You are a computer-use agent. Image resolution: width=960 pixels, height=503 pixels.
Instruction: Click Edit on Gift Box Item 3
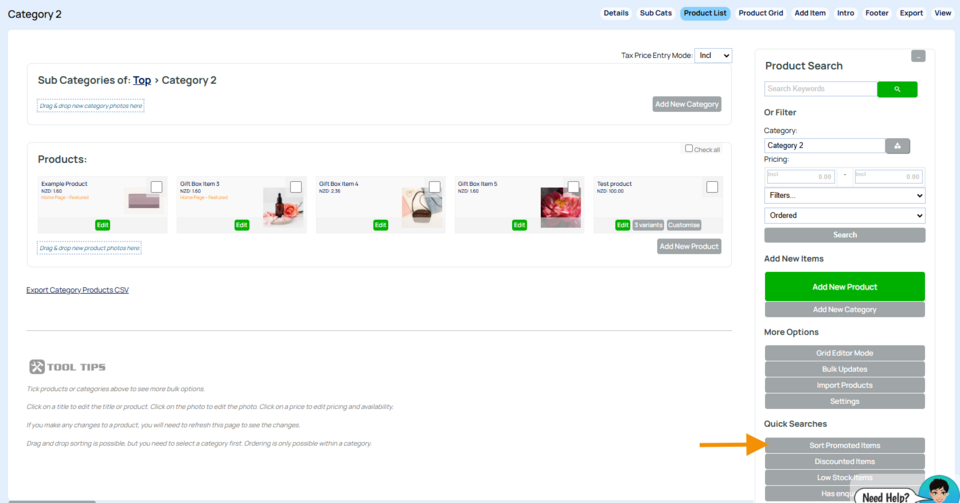241,225
